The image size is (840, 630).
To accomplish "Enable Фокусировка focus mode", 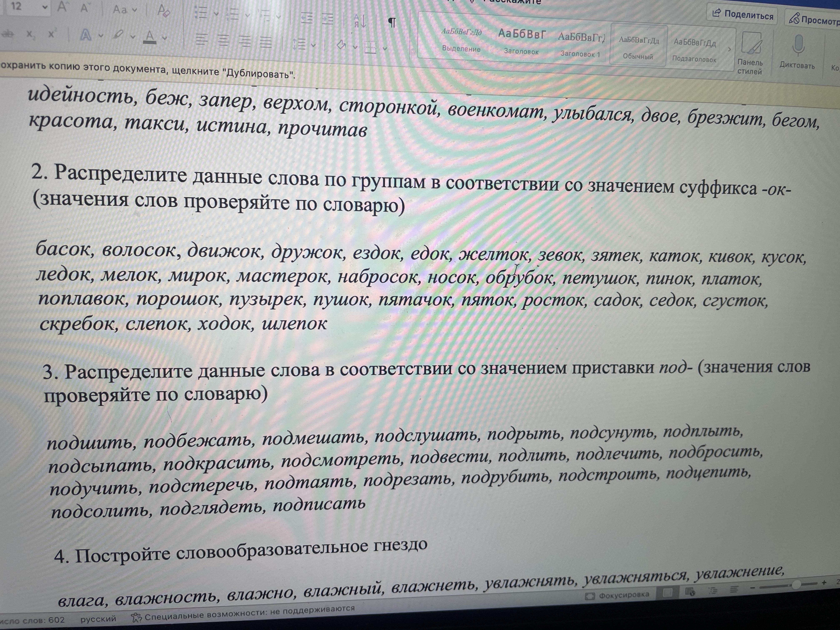I will coord(617,595).
